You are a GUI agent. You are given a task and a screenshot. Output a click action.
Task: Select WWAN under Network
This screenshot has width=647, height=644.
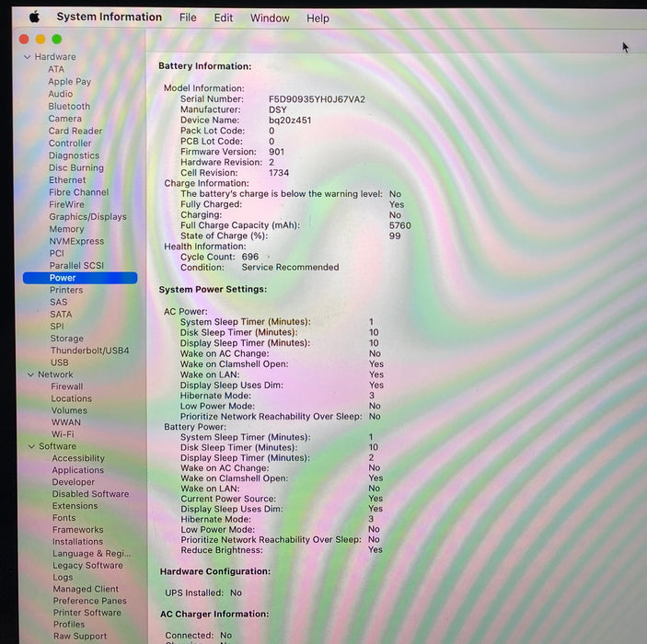pyautogui.click(x=66, y=423)
